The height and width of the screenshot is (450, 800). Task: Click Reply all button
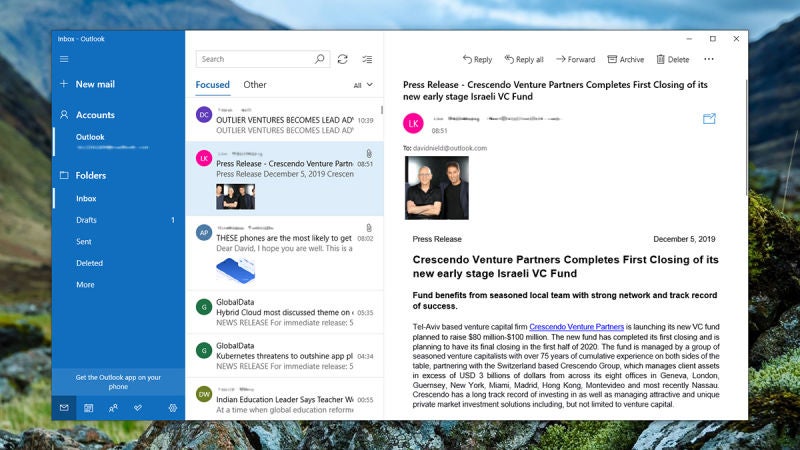coord(524,59)
